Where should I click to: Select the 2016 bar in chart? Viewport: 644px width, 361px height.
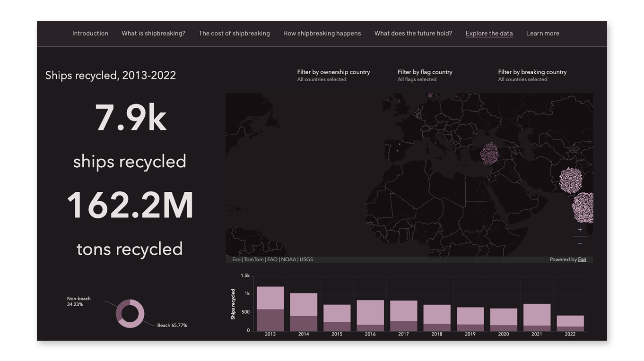[370, 316]
